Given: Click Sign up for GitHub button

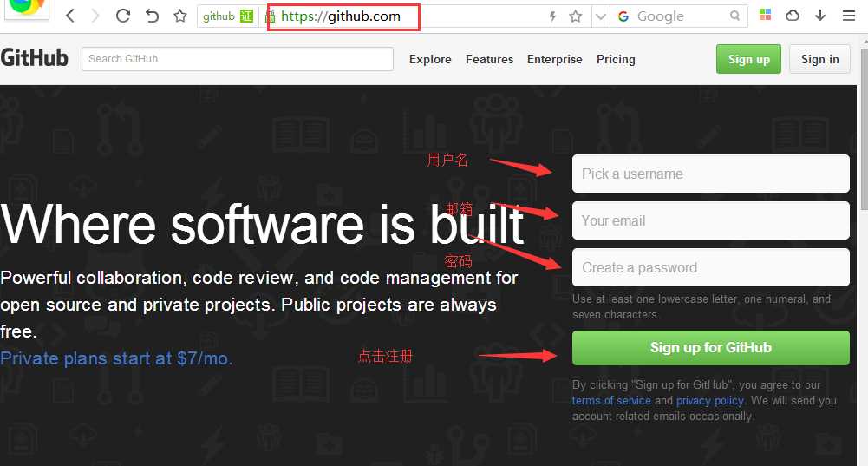Looking at the screenshot, I should (711, 348).
